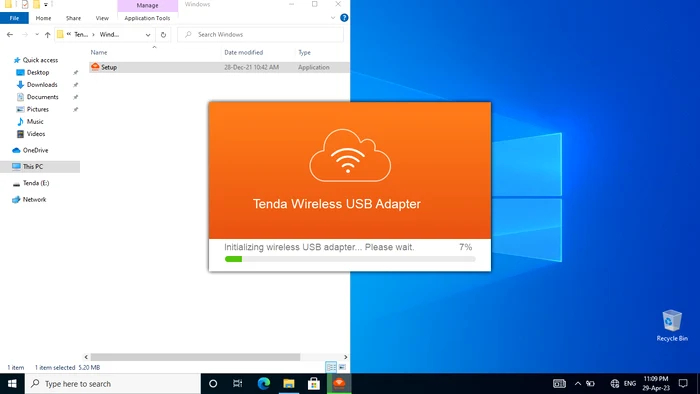
Task: Open Application Tools tab
Action: click(147, 18)
